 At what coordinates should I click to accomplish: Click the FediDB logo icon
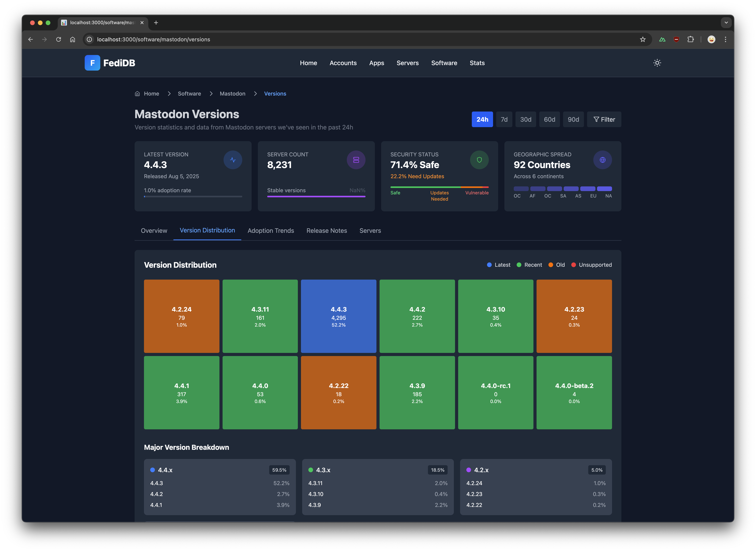pos(92,63)
